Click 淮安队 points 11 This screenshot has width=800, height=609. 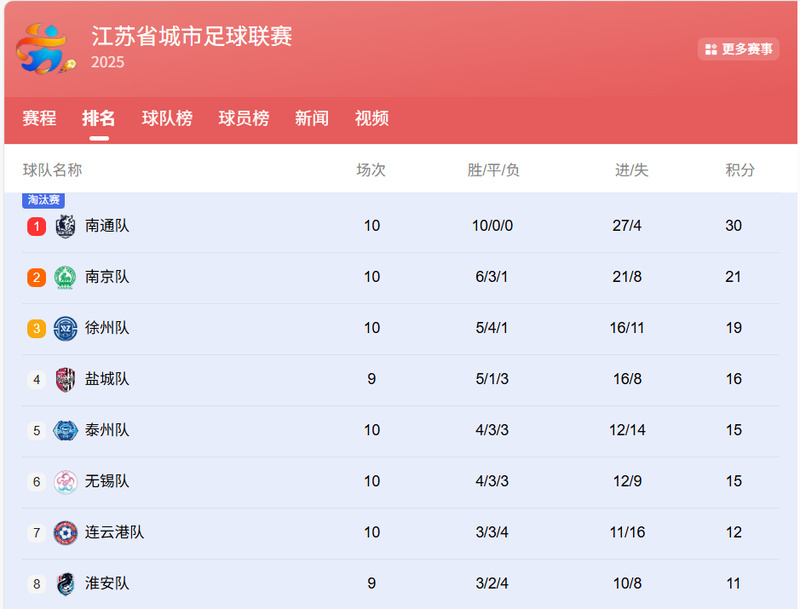tap(733, 583)
